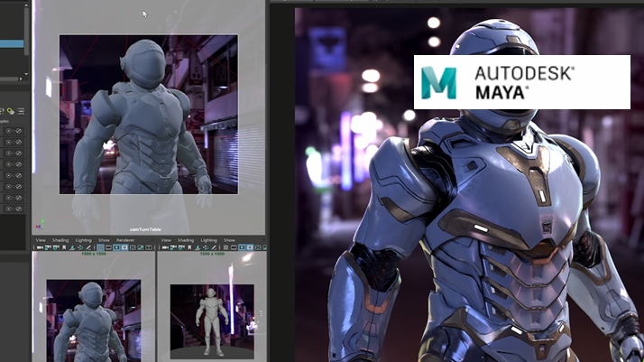This screenshot has width=644, height=362.
Task: Click the vertical scrollbar of the left sidebar list
Action: pos(27,31)
